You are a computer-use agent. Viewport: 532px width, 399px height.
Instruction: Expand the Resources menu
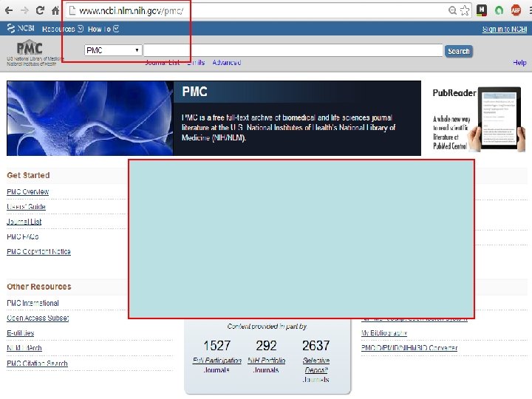[62, 29]
